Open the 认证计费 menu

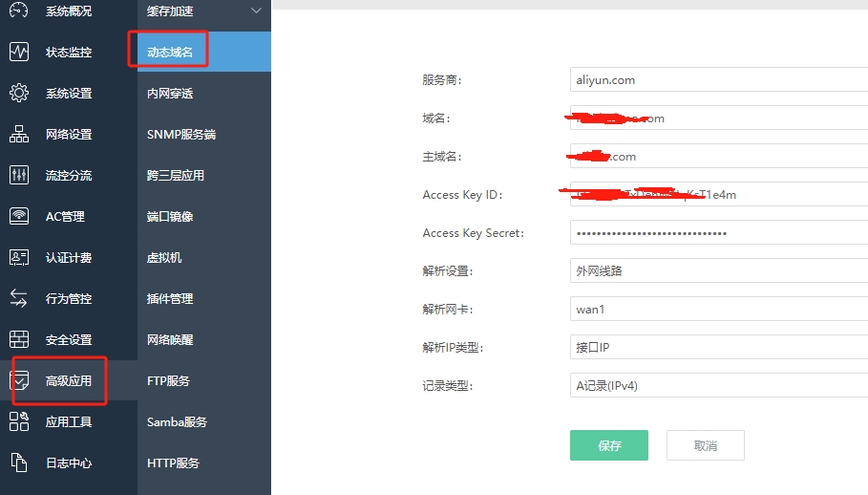[69, 257]
